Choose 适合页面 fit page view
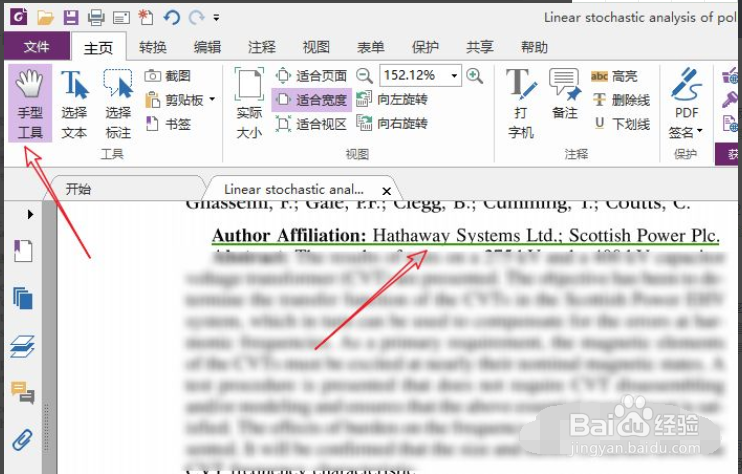Screen dimensions: 742x474 click(x=311, y=76)
